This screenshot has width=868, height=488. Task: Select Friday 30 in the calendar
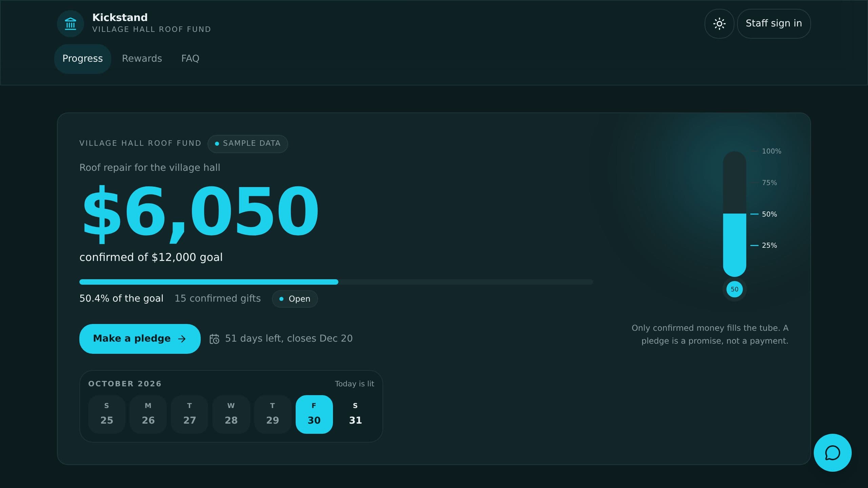314,414
